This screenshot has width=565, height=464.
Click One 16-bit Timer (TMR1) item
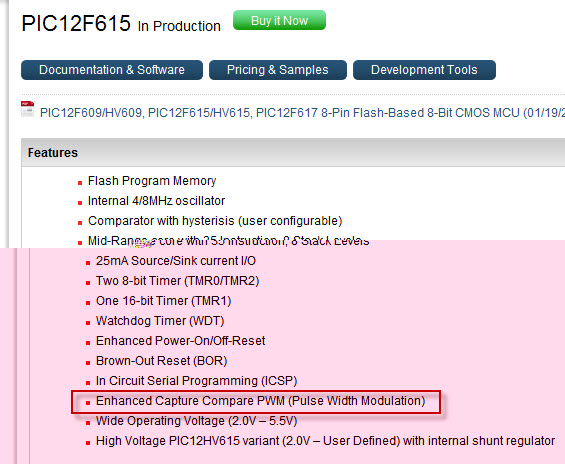[x=164, y=301]
